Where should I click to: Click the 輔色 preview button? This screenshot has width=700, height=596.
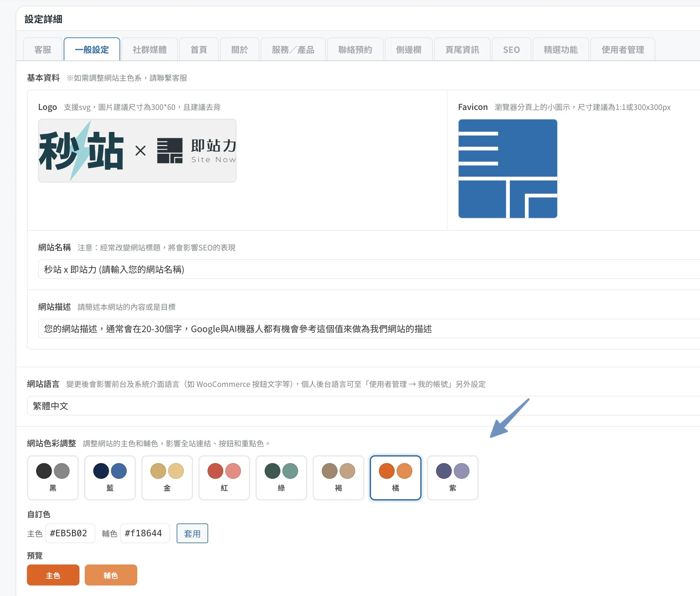tap(111, 575)
